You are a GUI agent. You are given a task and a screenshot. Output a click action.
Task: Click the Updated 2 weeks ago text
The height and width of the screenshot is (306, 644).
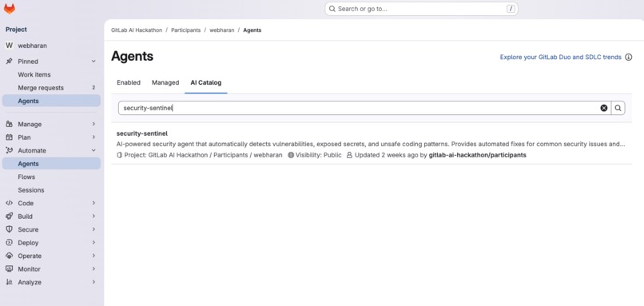[386, 155]
